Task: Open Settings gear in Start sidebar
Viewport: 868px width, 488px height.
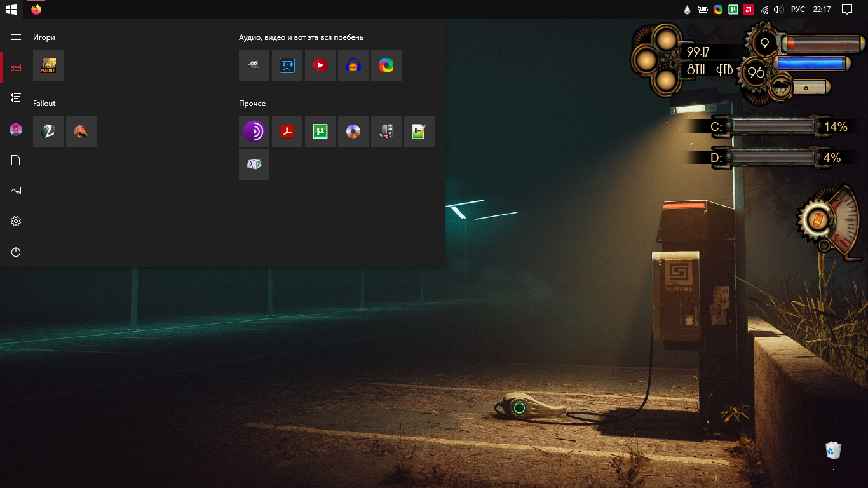Action: click(16, 221)
